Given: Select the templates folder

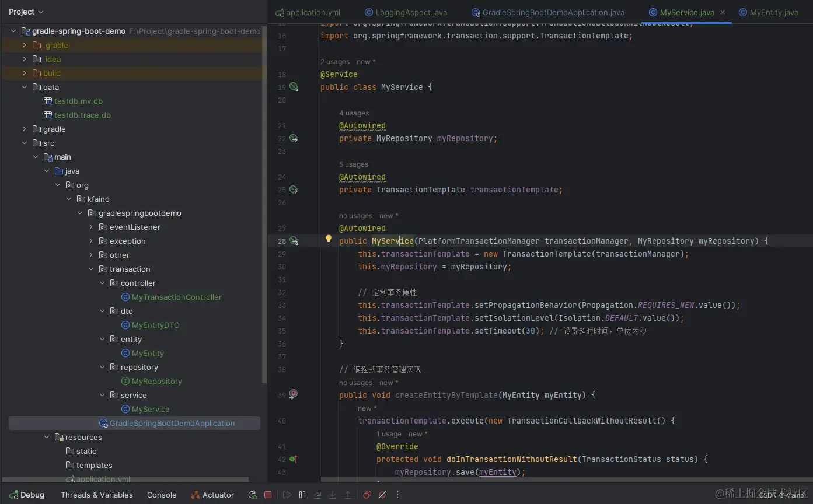Looking at the screenshot, I should [x=94, y=465].
